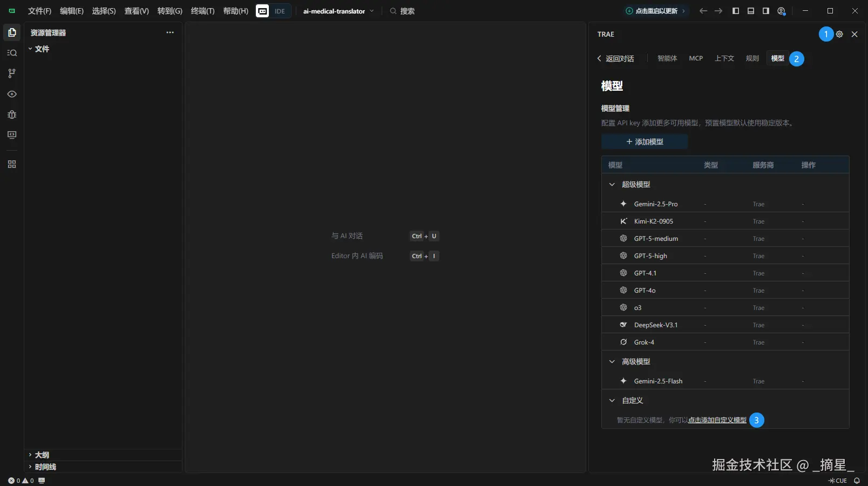Select the DeepSeek-V3.1 model row
This screenshot has width=868, height=486.
[x=725, y=325]
